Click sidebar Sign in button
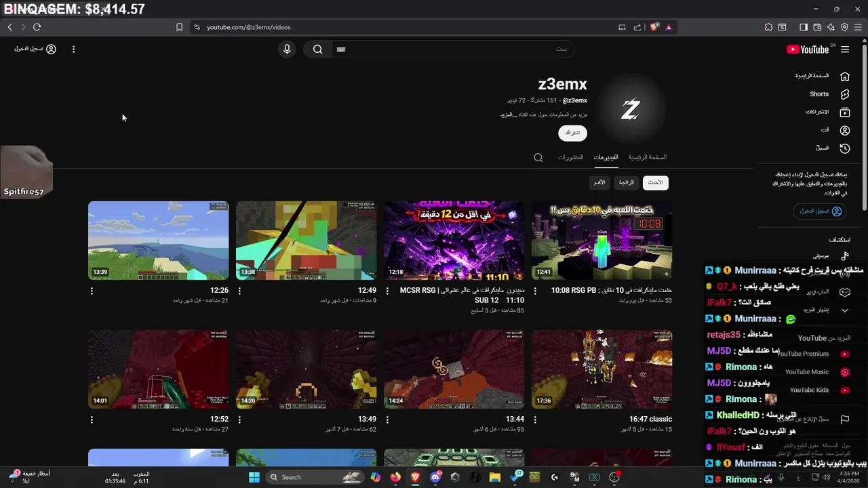 [820, 211]
